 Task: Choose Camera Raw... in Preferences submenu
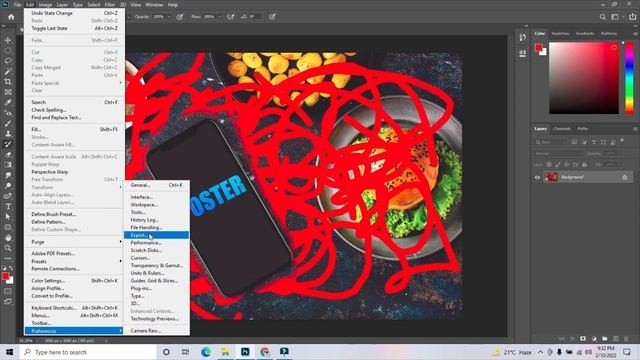click(x=156, y=331)
